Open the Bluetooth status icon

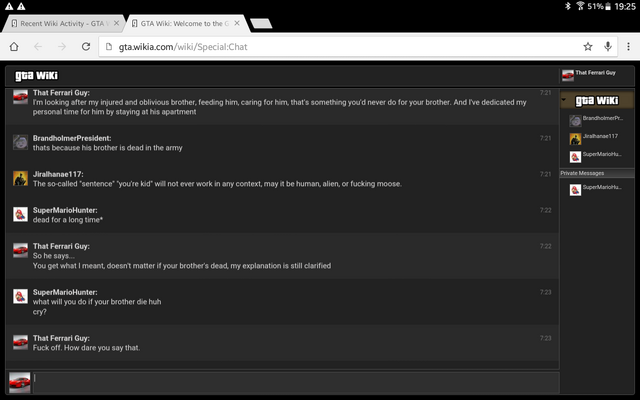pyautogui.click(x=568, y=6)
